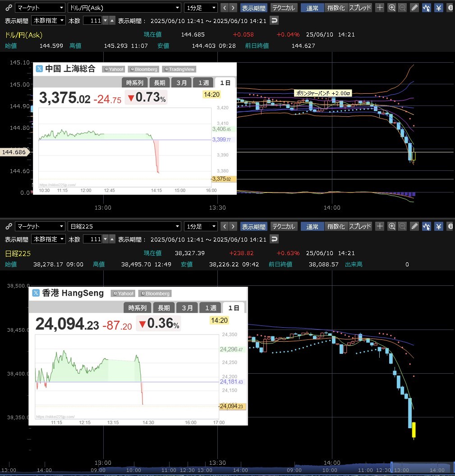The image size is (455, 476).
Task: Toggle 表示期間 in the ドル/円 toolbar
Action: pyautogui.click(x=253, y=8)
